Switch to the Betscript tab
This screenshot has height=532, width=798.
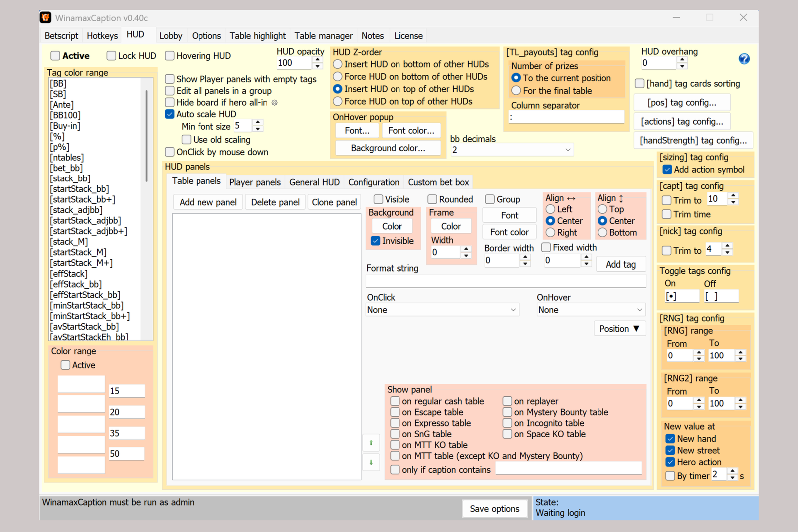pyautogui.click(x=61, y=36)
